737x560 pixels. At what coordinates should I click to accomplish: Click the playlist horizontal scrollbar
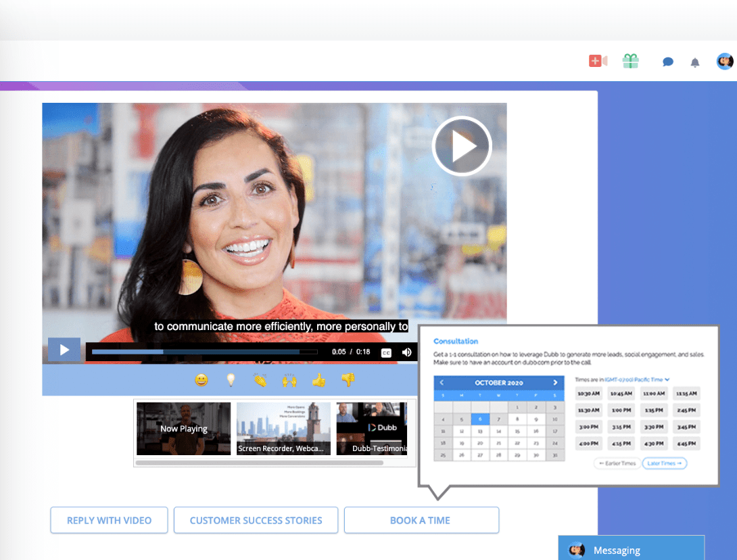[260, 463]
